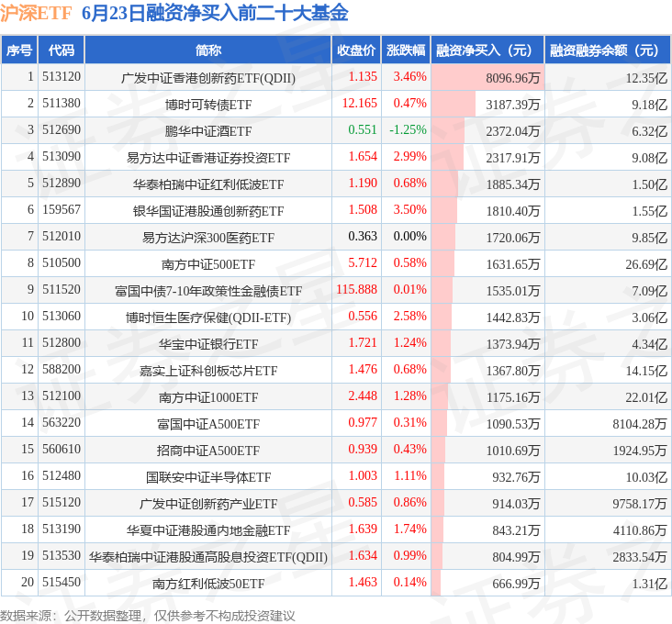672x624 pixels.
Task: Click the 简称 column header
Action: click(208, 50)
